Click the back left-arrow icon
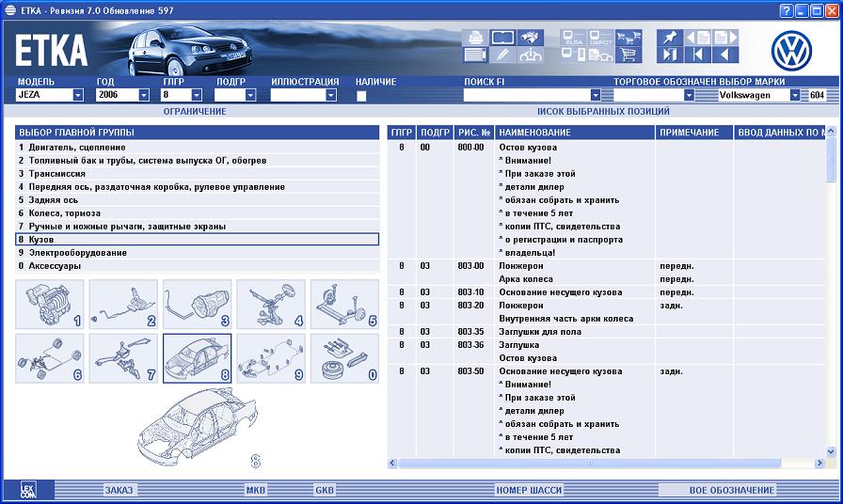Image resolution: width=843 pixels, height=504 pixels. (725, 55)
